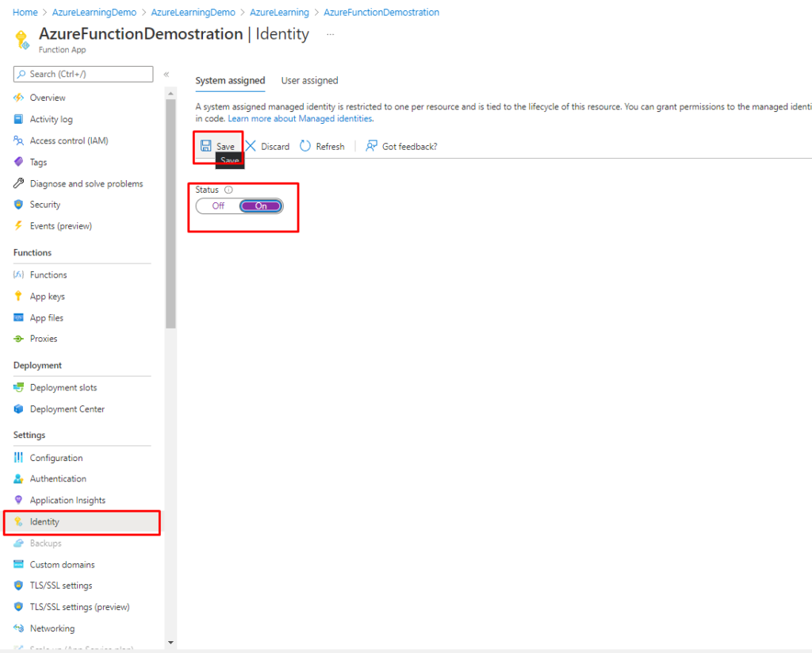Click the App files code icon

tap(19, 317)
